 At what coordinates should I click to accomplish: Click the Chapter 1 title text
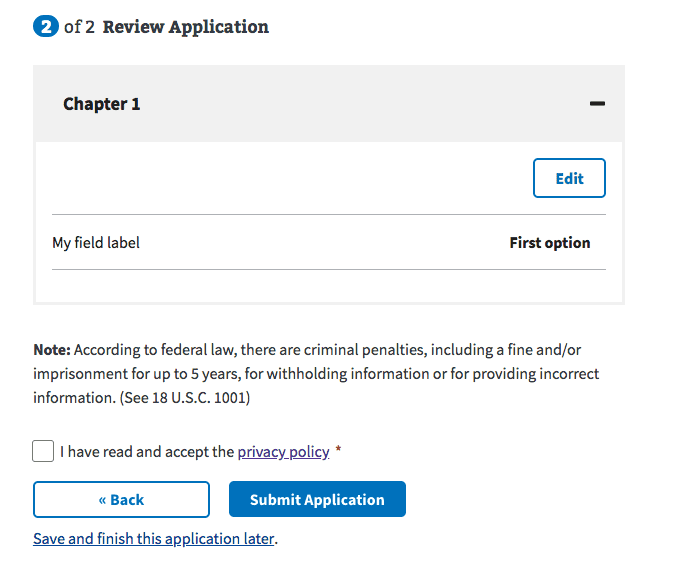pos(102,104)
